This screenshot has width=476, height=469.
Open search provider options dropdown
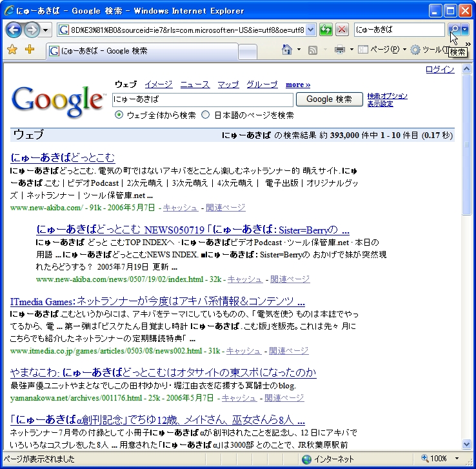click(465, 30)
